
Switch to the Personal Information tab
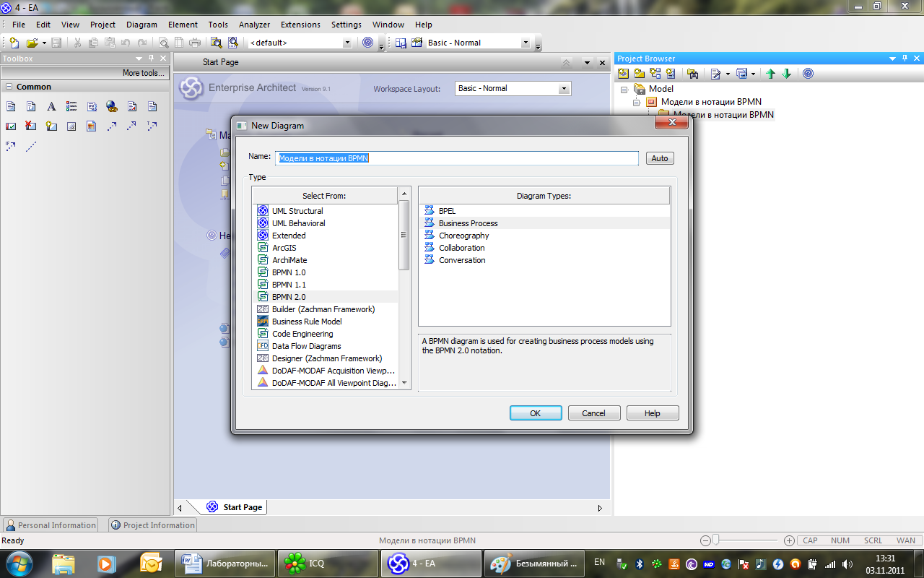[x=51, y=525]
